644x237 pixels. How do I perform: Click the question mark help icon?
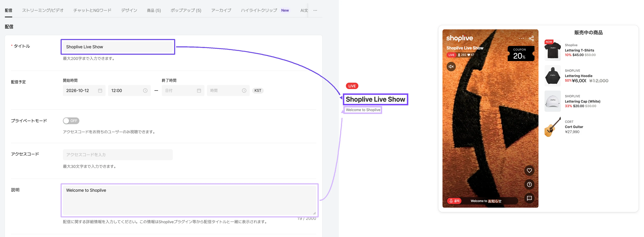click(529, 184)
